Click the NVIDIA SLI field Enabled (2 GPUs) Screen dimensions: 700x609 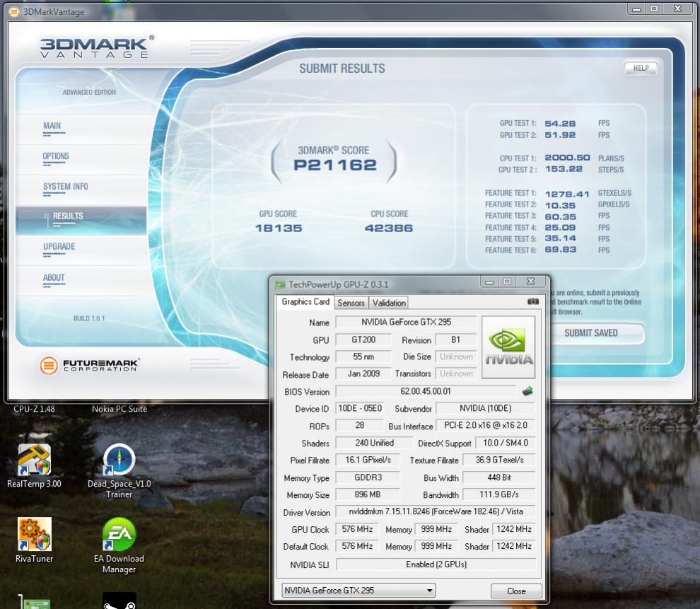(x=436, y=564)
